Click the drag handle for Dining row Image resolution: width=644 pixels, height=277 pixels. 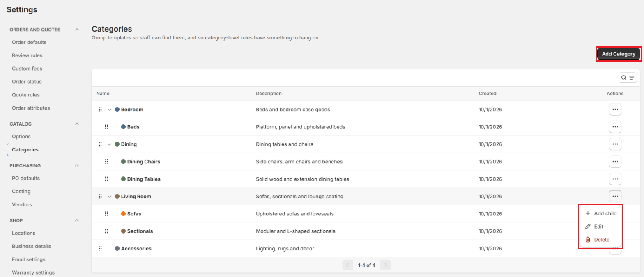tap(100, 144)
